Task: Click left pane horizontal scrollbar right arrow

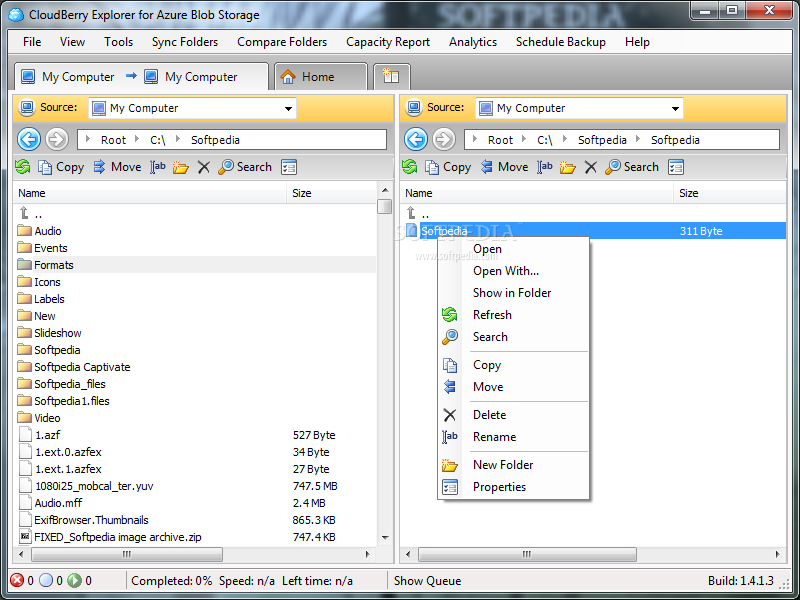Action: pos(368,554)
